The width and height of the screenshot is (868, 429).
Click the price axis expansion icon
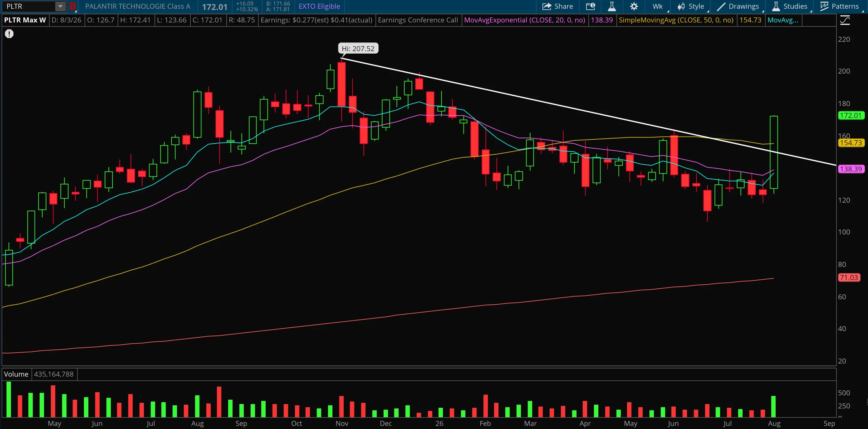tap(845, 20)
